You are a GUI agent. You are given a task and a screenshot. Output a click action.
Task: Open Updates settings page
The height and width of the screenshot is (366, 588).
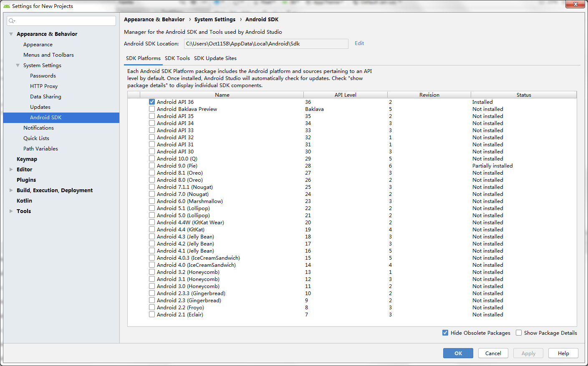pos(40,107)
